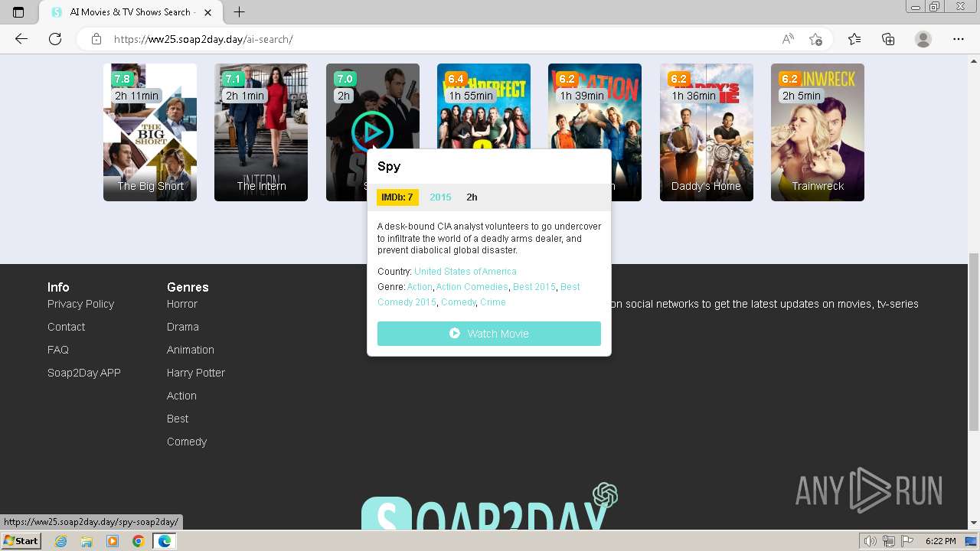Open the Crime genre link
Screen dimensions: 980x551
click(493, 302)
